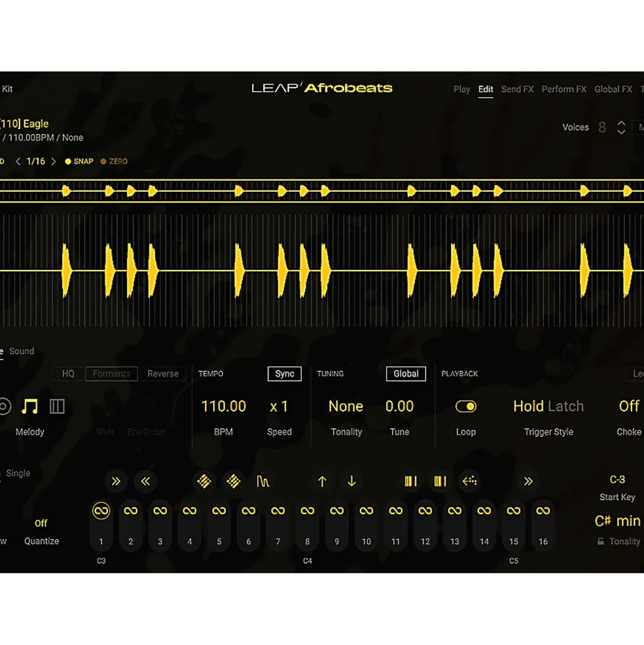Click the first waveform transient
The image size is (644, 645).
66,270
